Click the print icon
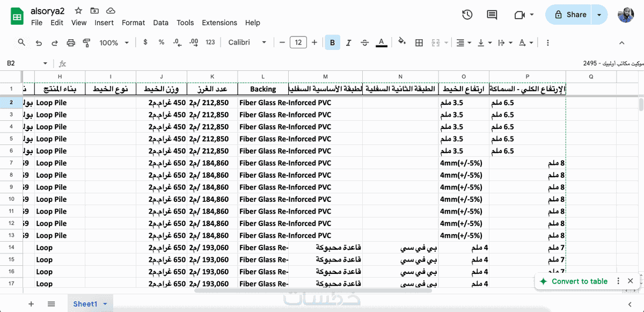Screen dimensions: 644x312 coord(71,43)
